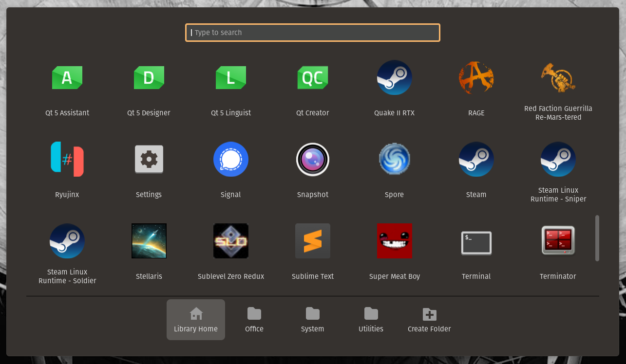
Task: Open Sublime Text editor
Action: (313, 241)
